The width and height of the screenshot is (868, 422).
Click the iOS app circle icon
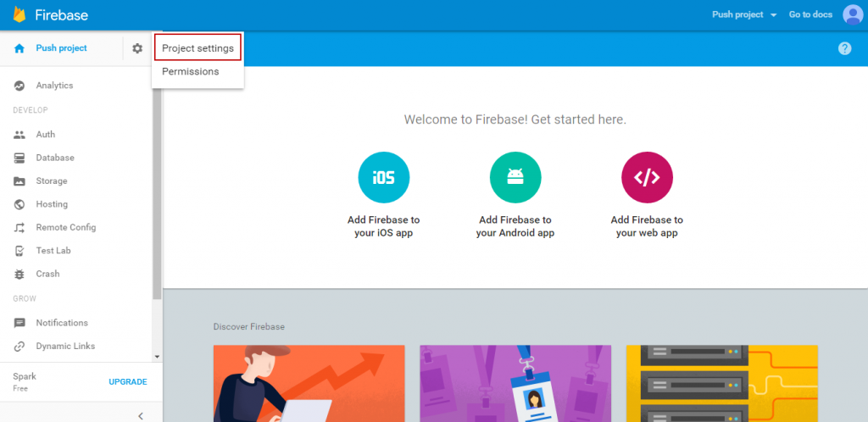(x=383, y=178)
